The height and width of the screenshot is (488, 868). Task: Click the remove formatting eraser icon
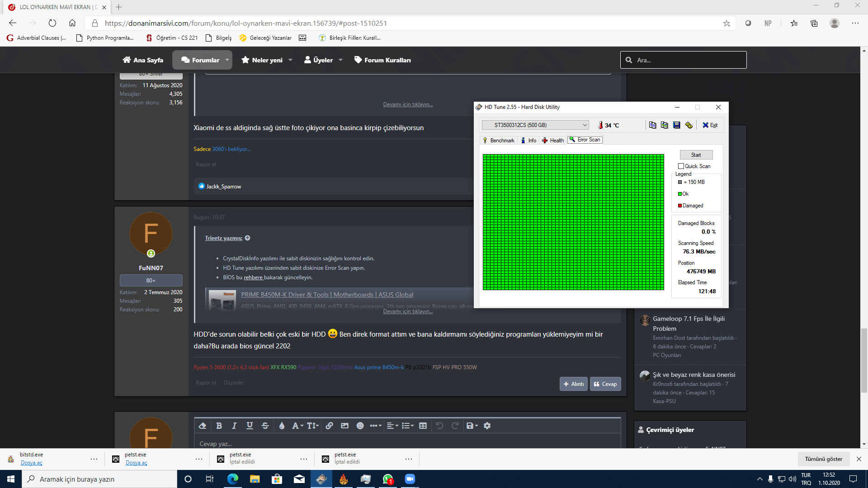[x=203, y=426]
